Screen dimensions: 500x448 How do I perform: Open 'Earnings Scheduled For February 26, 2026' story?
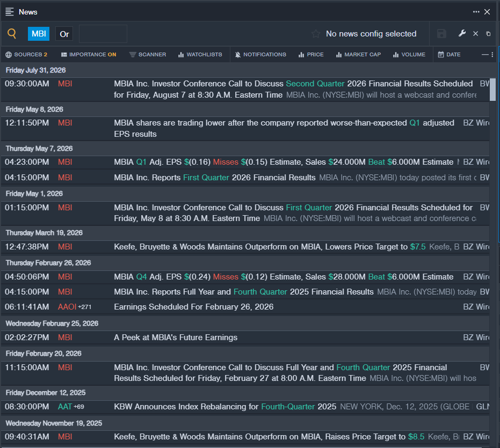193,307
